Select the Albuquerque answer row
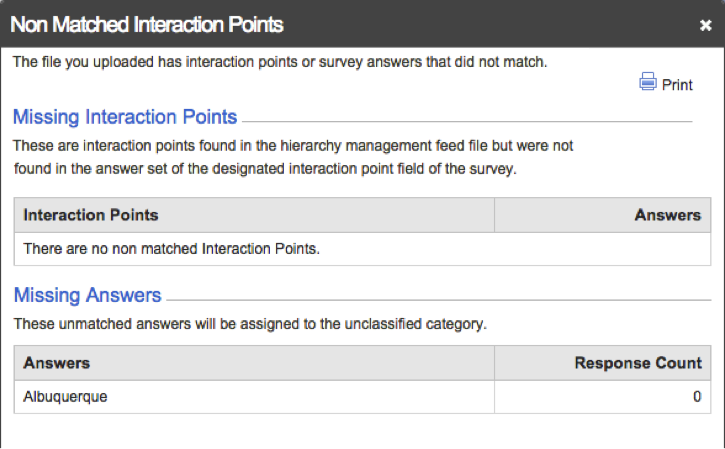This screenshot has height=449, width=725. point(362,397)
